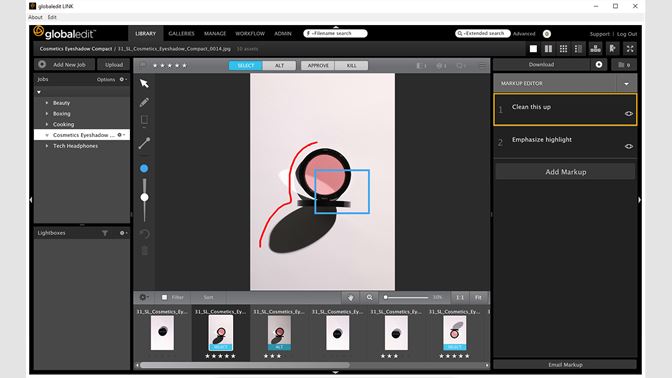
Task: Open the folder counter button
Action: click(624, 65)
